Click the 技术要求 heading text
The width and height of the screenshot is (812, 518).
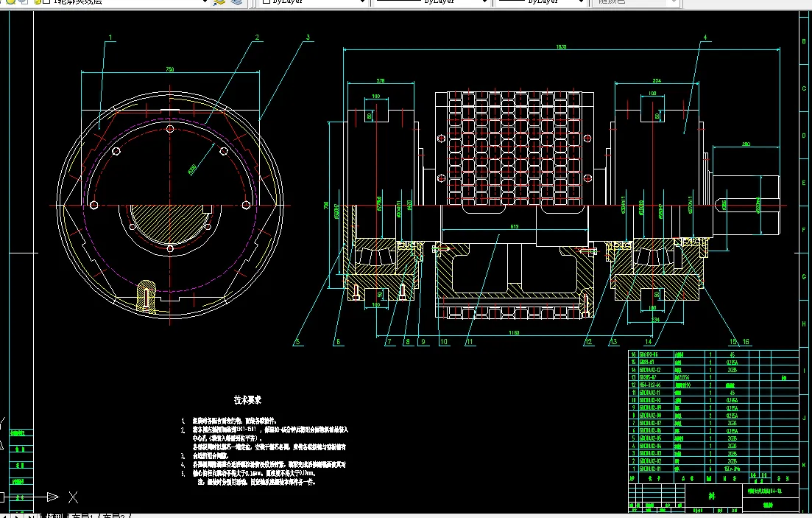point(247,400)
